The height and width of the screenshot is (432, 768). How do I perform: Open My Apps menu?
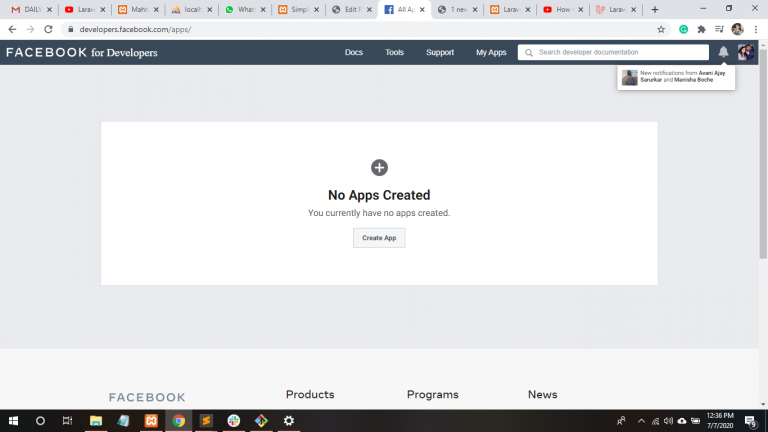(x=491, y=52)
